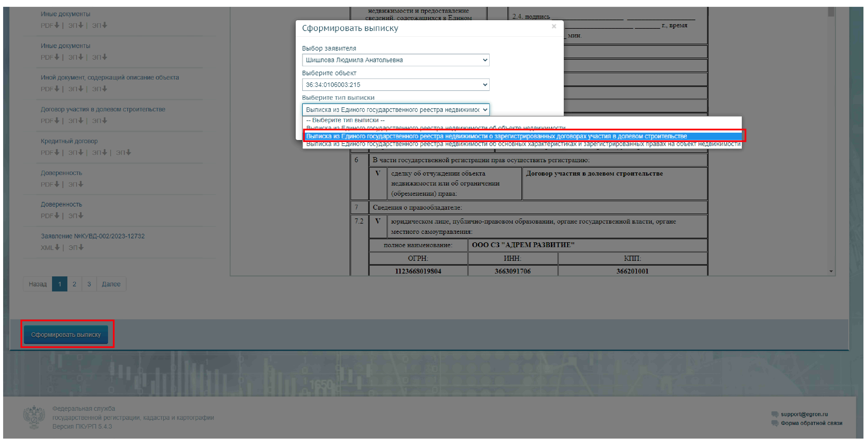Viewport: 868px width, 442px height.
Task: Open the Выбор заявителя dropdown
Action: [x=395, y=60]
